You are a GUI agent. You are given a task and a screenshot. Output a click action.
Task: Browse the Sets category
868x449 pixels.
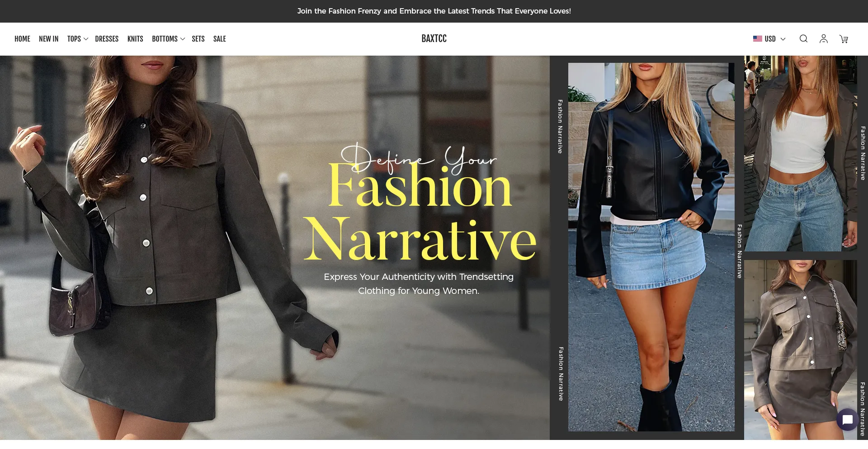click(x=198, y=39)
